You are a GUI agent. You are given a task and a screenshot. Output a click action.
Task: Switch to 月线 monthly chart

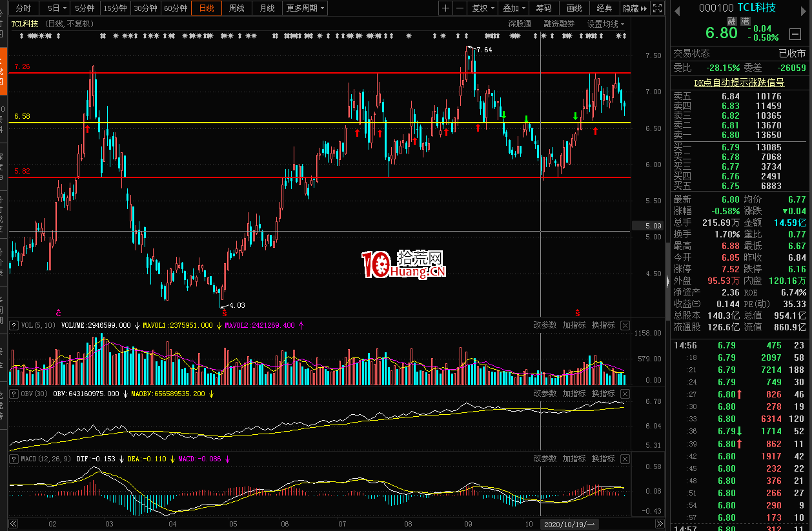click(x=267, y=8)
